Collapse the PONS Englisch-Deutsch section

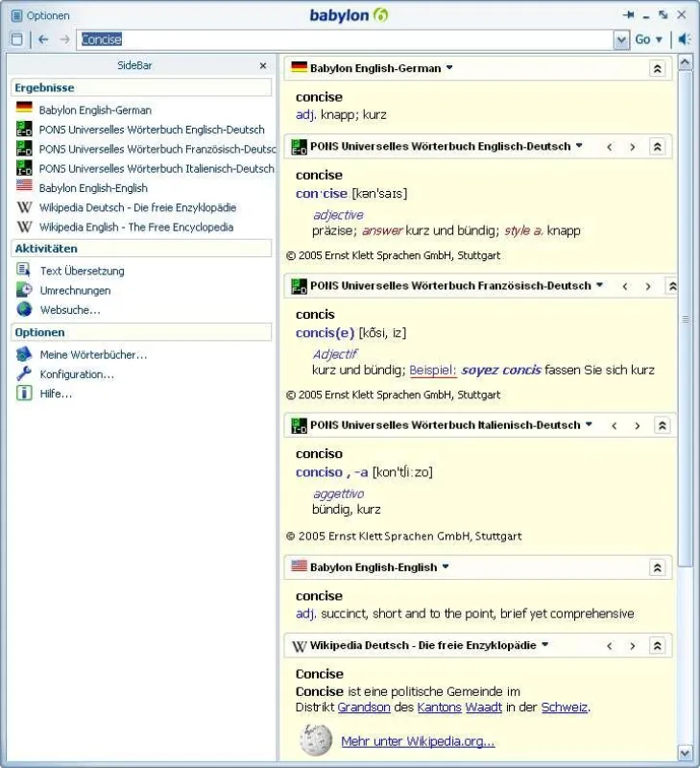click(x=658, y=147)
